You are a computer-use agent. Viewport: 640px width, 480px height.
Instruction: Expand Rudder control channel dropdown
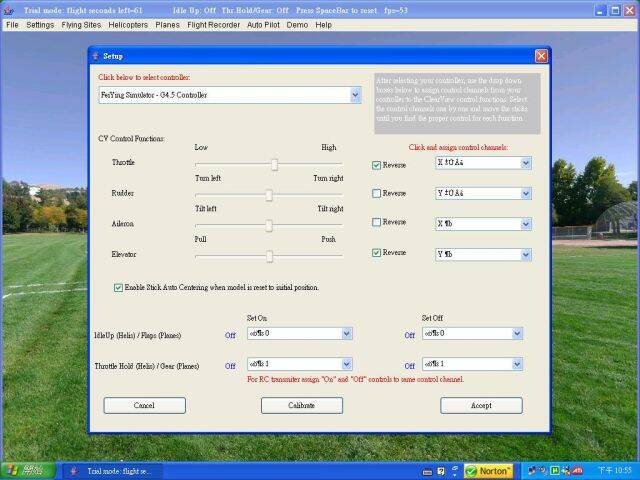coord(526,193)
